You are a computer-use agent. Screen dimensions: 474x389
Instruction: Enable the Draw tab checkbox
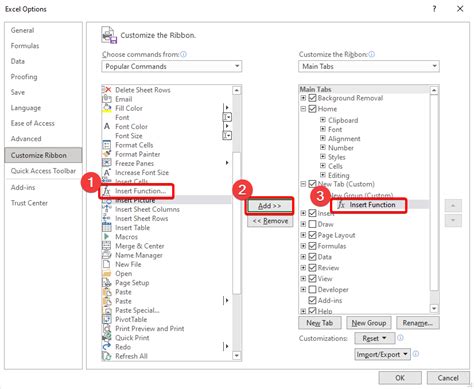(312, 224)
